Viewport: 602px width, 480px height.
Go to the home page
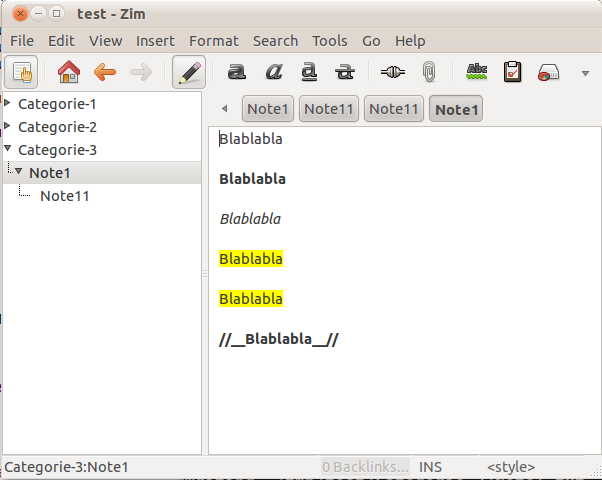point(68,72)
